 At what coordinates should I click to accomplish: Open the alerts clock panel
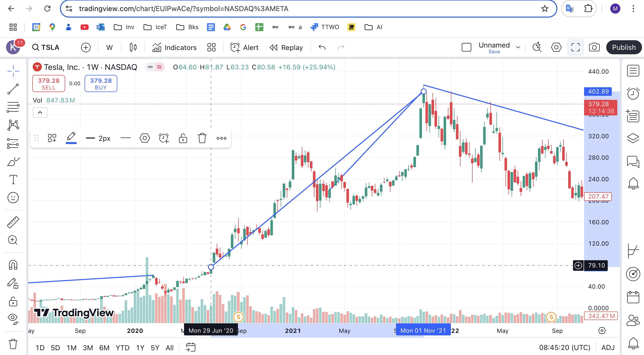633,94
